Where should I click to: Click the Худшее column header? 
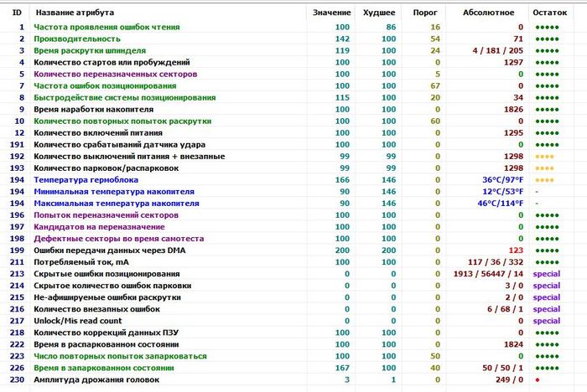pos(378,13)
